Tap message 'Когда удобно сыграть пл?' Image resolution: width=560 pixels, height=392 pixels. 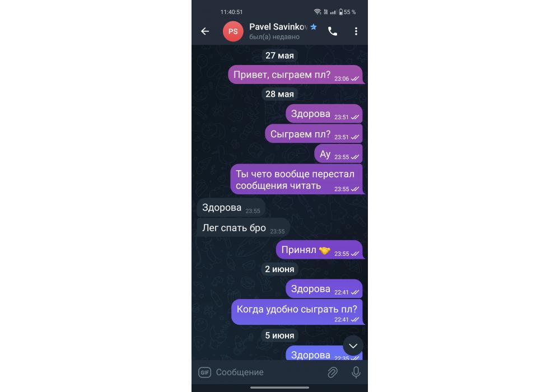(x=297, y=312)
